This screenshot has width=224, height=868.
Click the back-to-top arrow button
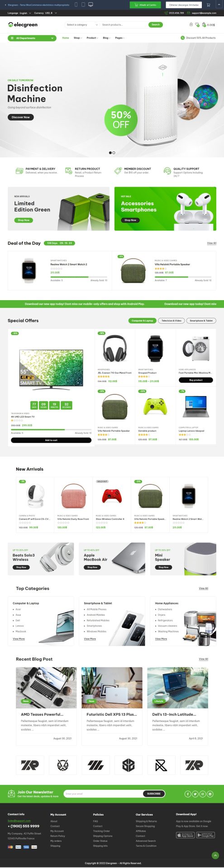[215, 855]
